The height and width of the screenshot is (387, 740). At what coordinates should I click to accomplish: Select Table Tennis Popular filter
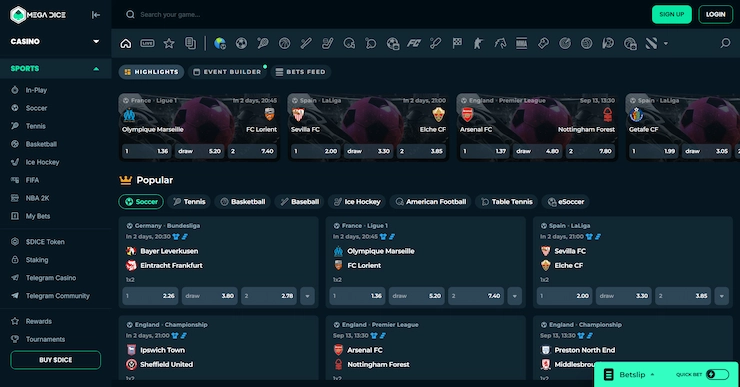[506, 202]
